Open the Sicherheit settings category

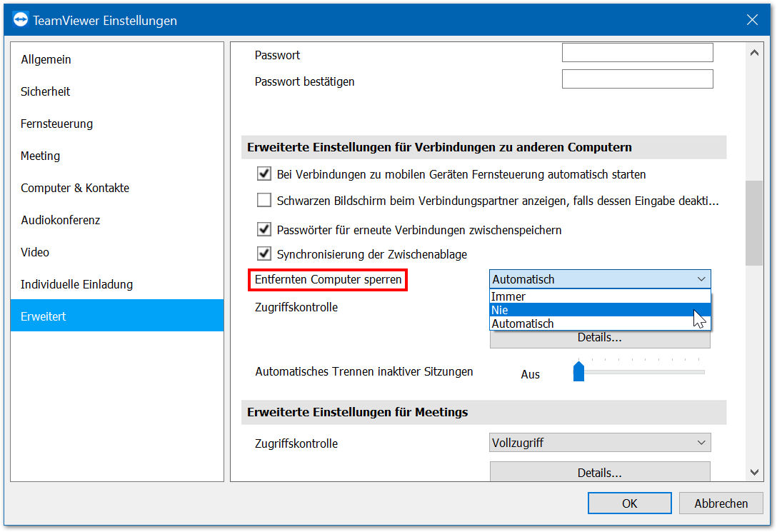pos(45,91)
